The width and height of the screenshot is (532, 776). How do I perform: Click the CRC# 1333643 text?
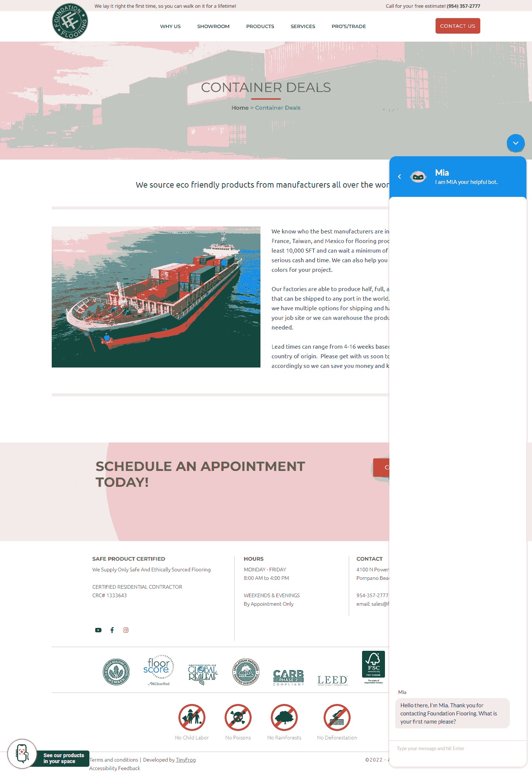109,595
